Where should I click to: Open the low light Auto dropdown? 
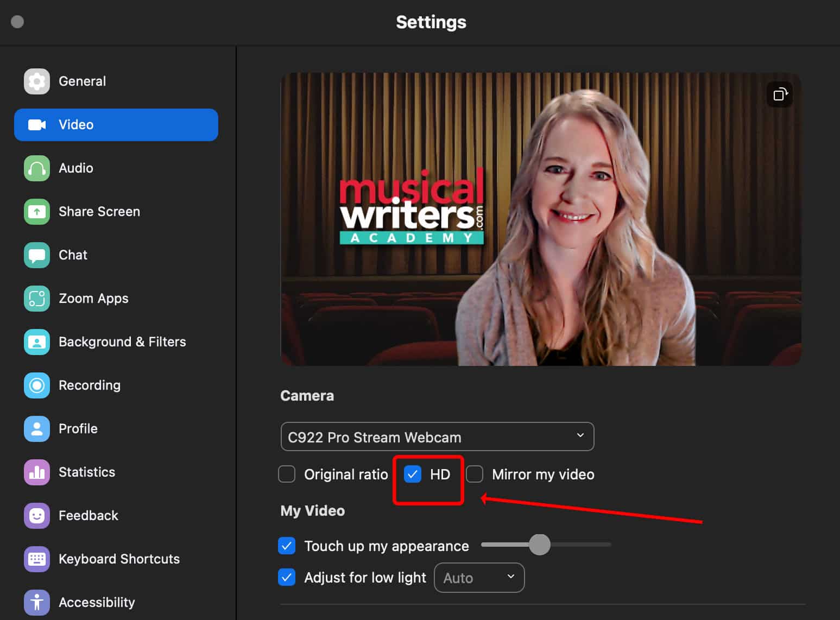pos(479,578)
